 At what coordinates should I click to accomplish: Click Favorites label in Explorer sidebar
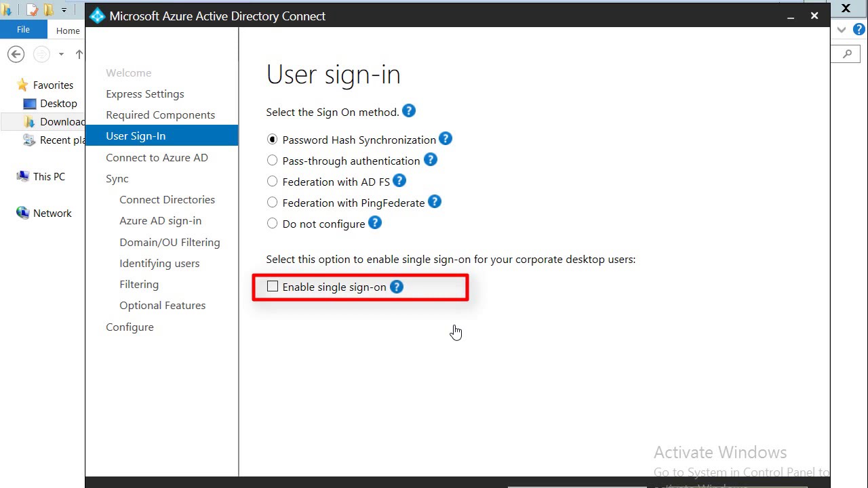(53, 85)
